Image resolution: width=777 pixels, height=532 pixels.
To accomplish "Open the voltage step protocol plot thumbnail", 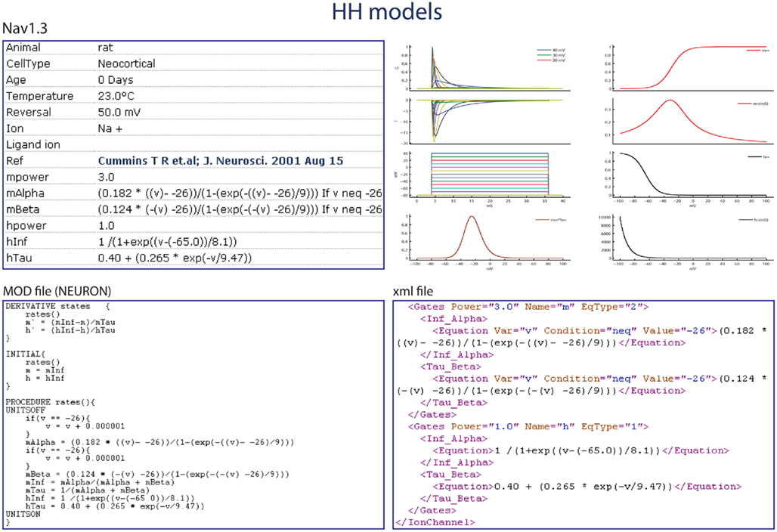I will pyautogui.click(x=483, y=178).
